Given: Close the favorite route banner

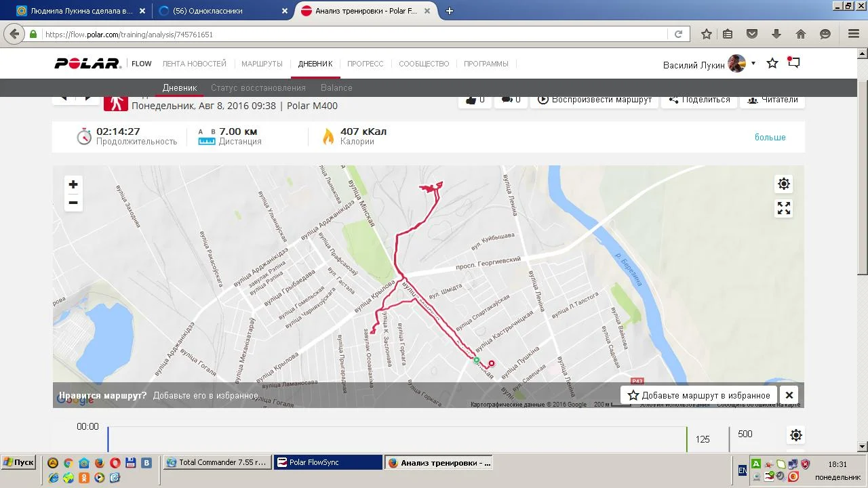Looking at the screenshot, I should pyautogui.click(x=789, y=395).
